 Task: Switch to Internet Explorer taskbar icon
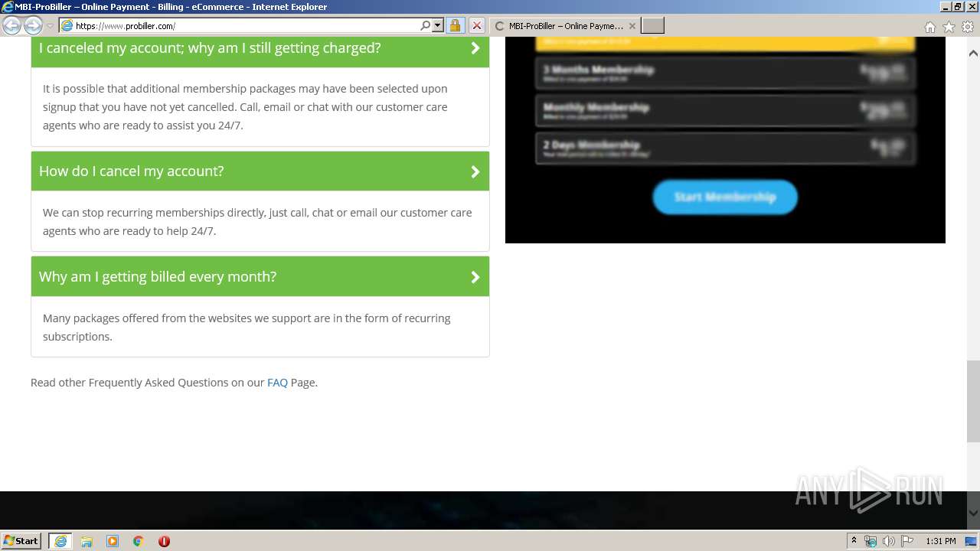click(x=60, y=541)
